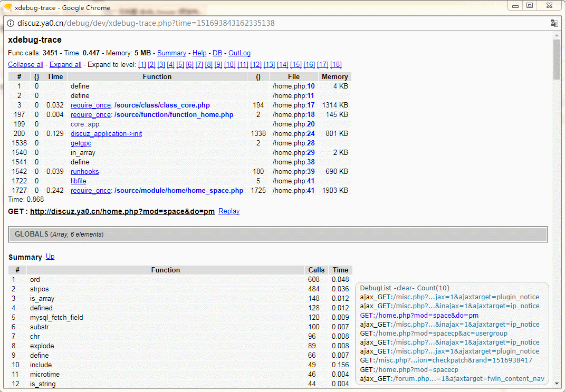The image size is (565, 392).
Task: Click the 'in_array' function text
Action: click(x=83, y=153)
